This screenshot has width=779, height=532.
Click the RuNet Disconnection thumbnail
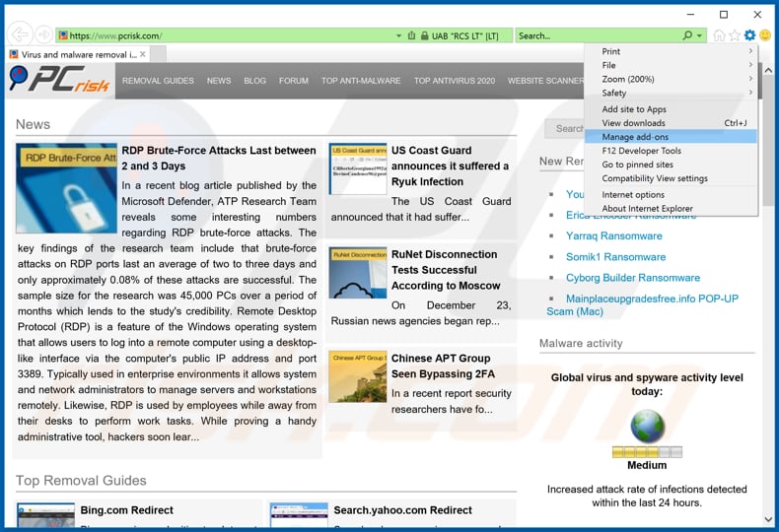(x=358, y=273)
